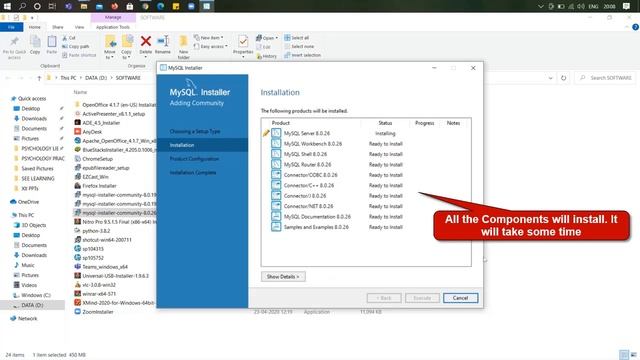Screen dimensions: 640x360
Task: Switch to the Home ribbon tab
Action: [x=35, y=27]
